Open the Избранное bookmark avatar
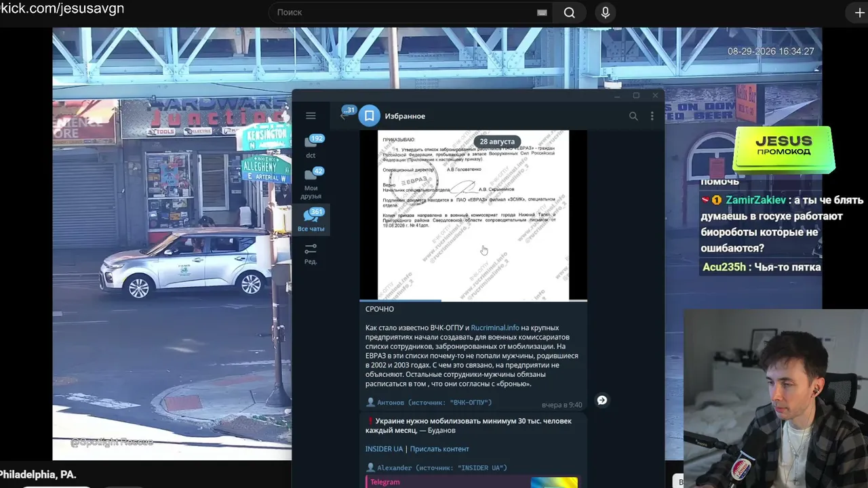This screenshot has width=868, height=488. [x=369, y=116]
